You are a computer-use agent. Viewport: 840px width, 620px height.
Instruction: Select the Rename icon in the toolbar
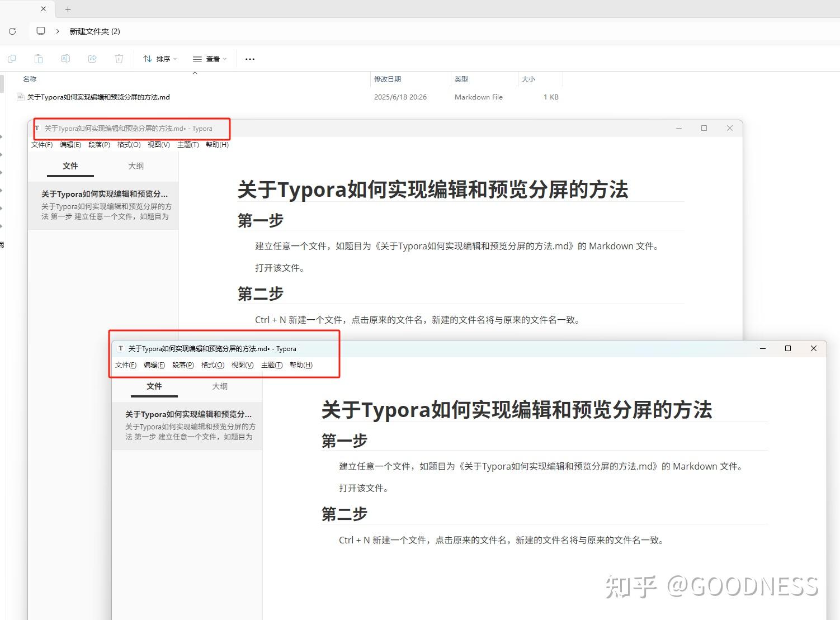tap(65, 59)
